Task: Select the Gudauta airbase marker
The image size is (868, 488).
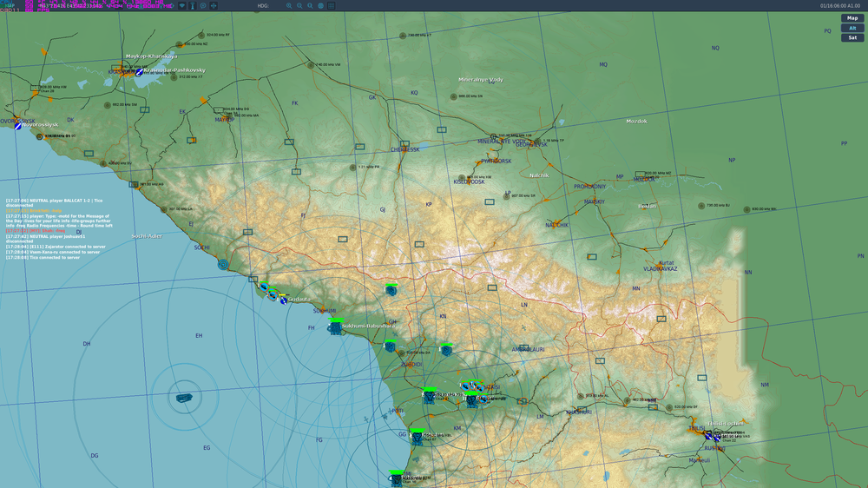Action: point(284,300)
